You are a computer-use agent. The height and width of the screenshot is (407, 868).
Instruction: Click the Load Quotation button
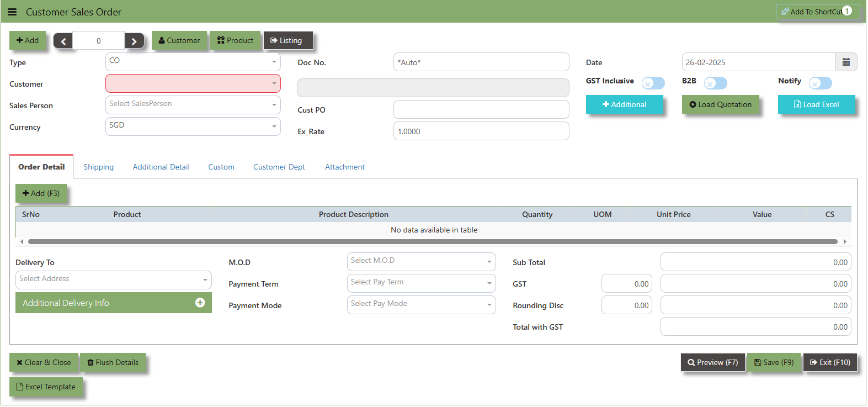click(720, 104)
